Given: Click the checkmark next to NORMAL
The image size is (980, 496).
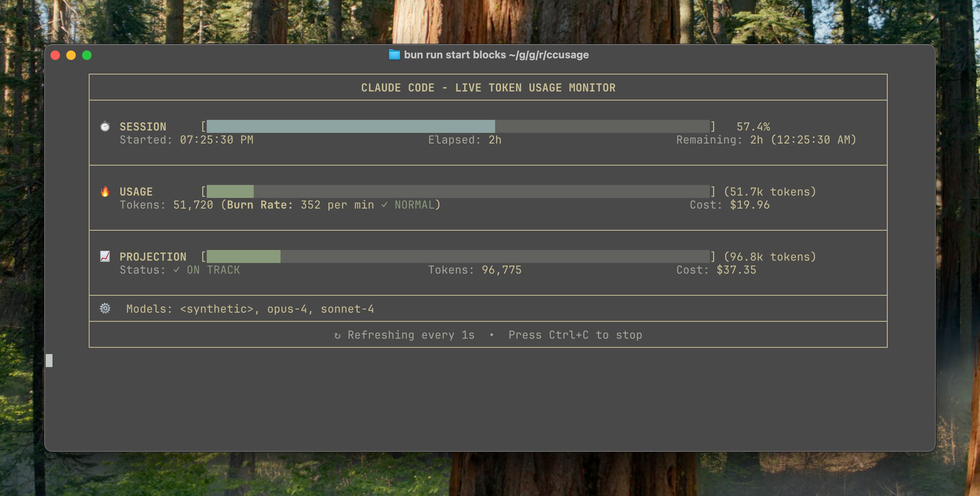Looking at the screenshot, I should pyautogui.click(x=384, y=205).
